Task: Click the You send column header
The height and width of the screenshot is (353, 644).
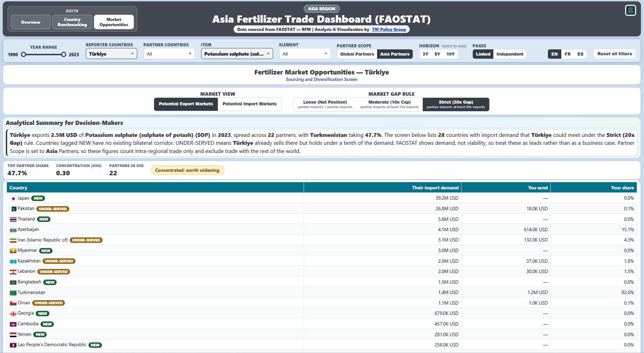Action: 506,188
